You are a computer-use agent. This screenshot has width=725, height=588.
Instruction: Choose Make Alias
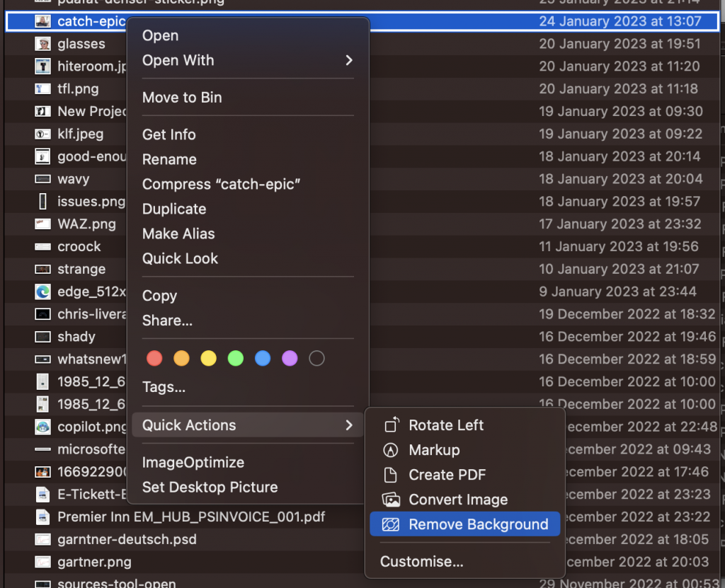pos(178,234)
